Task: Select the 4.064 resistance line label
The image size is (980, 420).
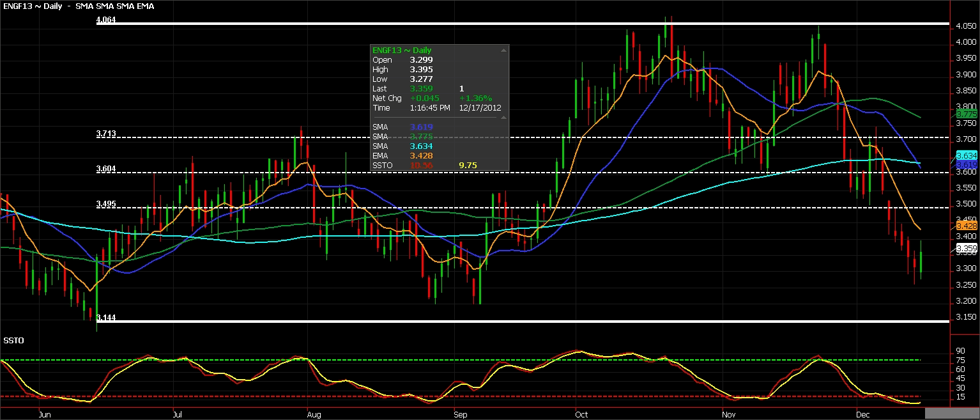Action: coord(106,20)
